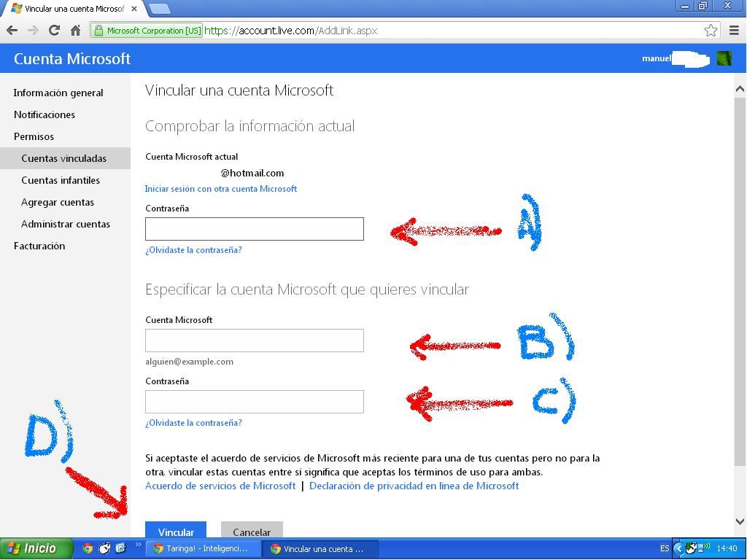
Task: Switch to Taringa taskbar window
Action: click(202, 548)
